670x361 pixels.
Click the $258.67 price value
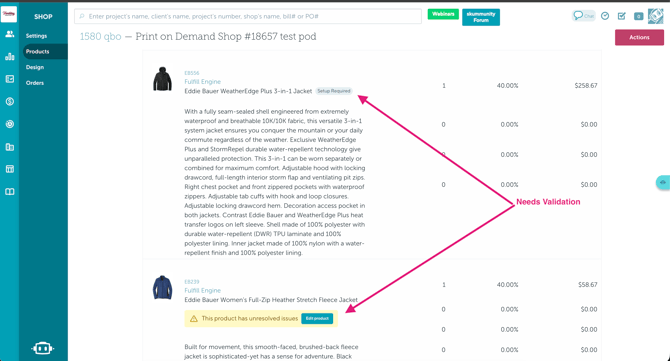pyautogui.click(x=586, y=85)
